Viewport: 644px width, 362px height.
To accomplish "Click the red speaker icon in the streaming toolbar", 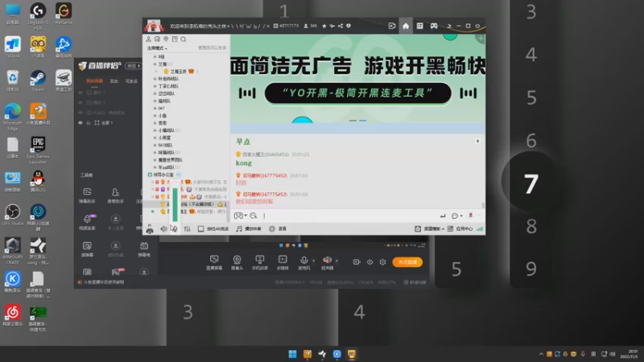I will point(327,260).
